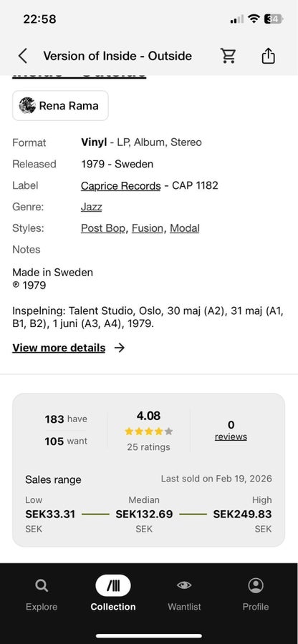The height and width of the screenshot is (644, 298).
Task: Tap the star rating row
Action: tap(149, 431)
